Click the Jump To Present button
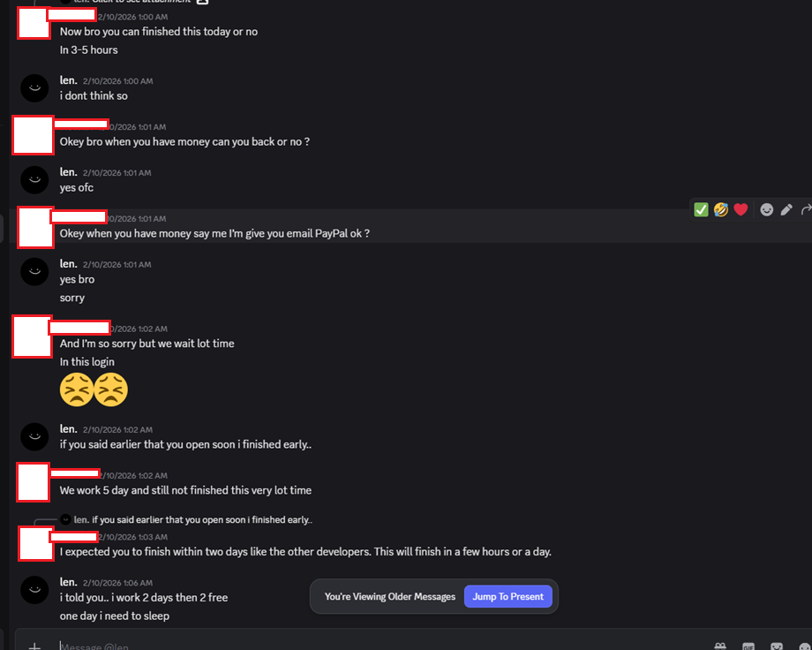Screen dimensions: 812x650 pyautogui.click(x=507, y=596)
